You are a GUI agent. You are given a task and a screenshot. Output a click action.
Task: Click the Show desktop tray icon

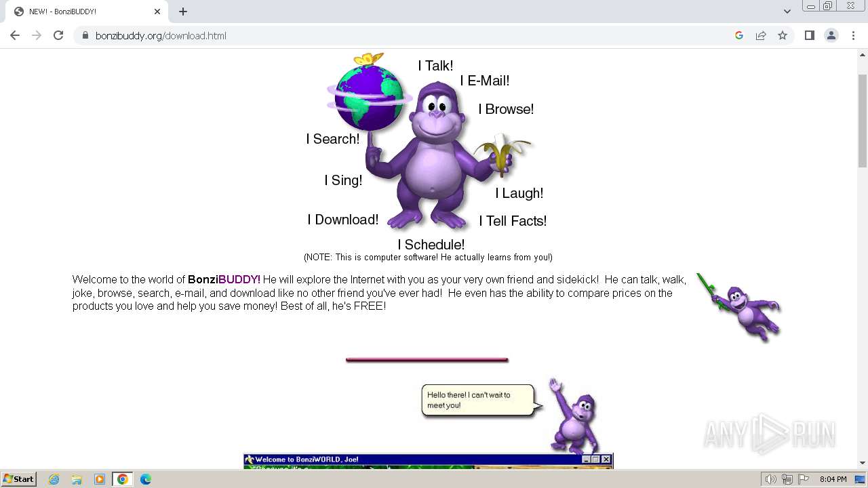[860, 479]
